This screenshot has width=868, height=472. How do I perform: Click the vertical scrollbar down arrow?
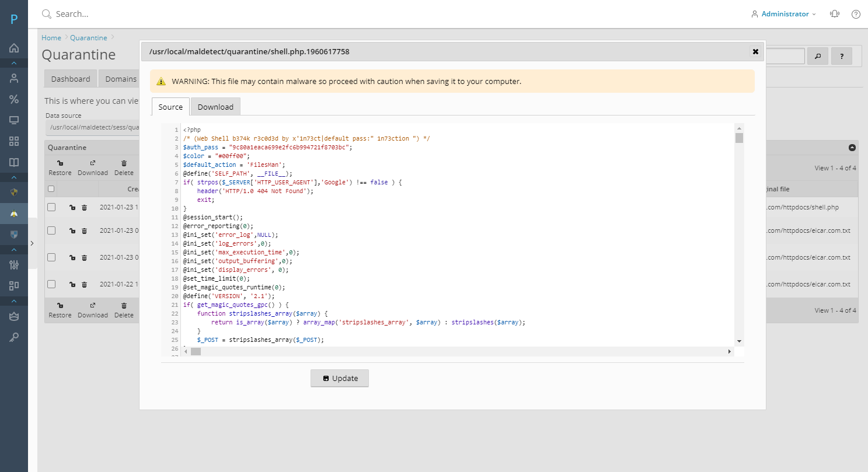click(739, 341)
